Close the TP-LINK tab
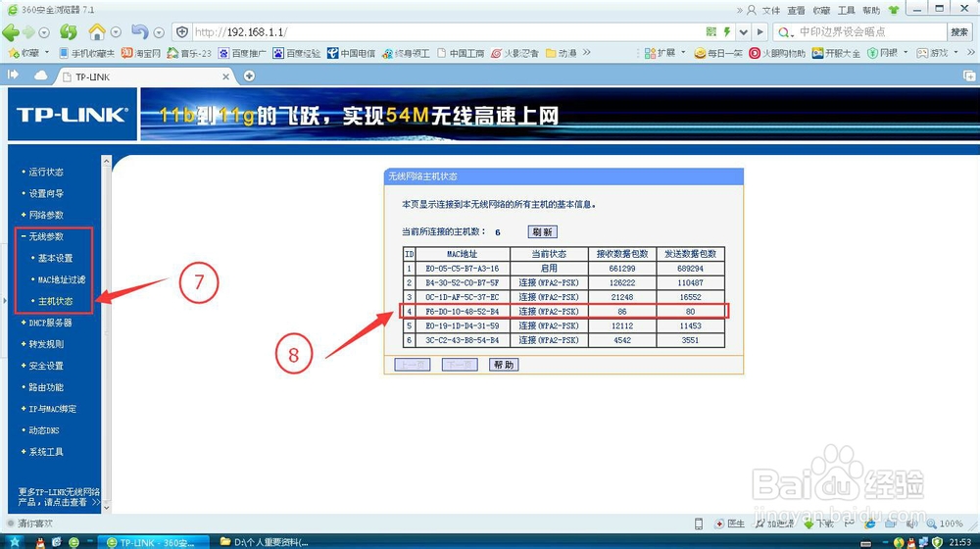Image resolution: width=980 pixels, height=549 pixels. click(225, 76)
